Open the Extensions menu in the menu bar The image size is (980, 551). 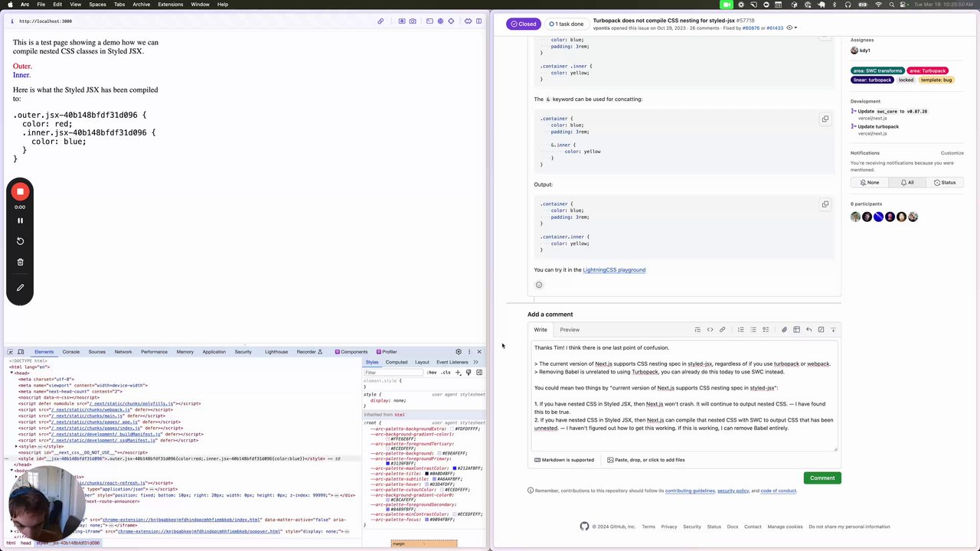click(170, 5)
